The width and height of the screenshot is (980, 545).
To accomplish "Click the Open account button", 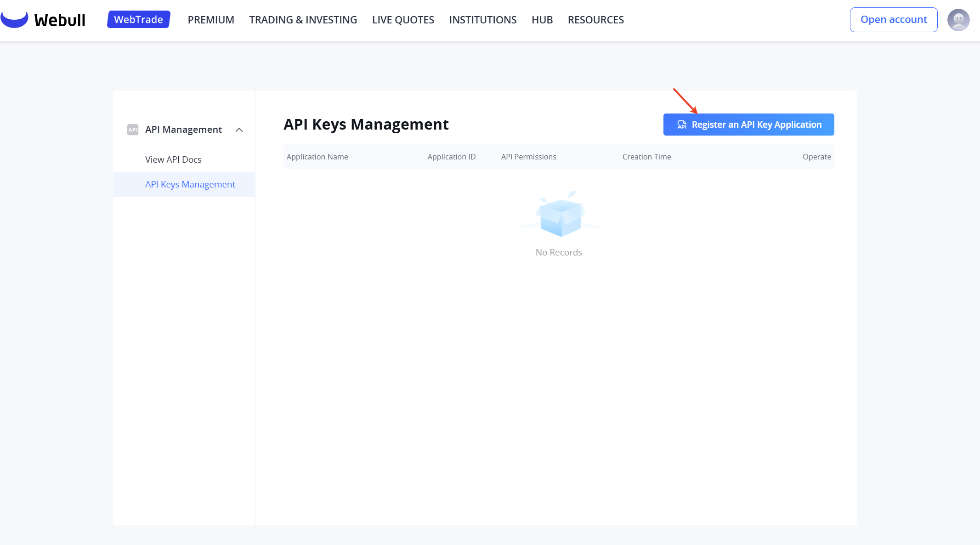I will [x=893, y=20].
